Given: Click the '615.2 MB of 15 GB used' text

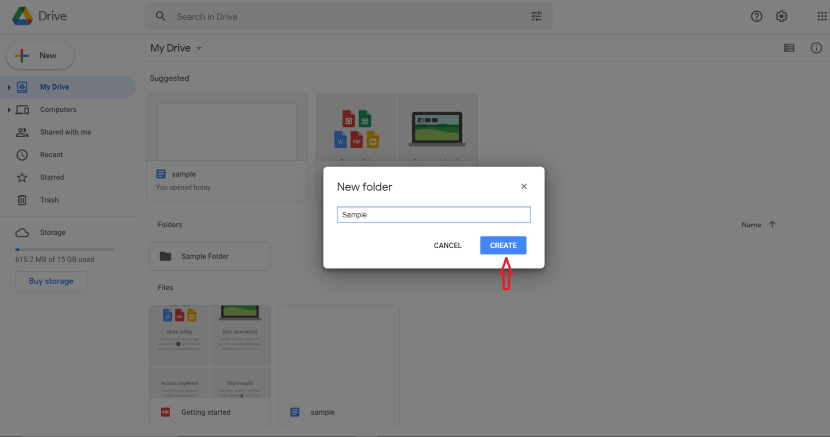Looking at the screenshot, I should (55, 259).
